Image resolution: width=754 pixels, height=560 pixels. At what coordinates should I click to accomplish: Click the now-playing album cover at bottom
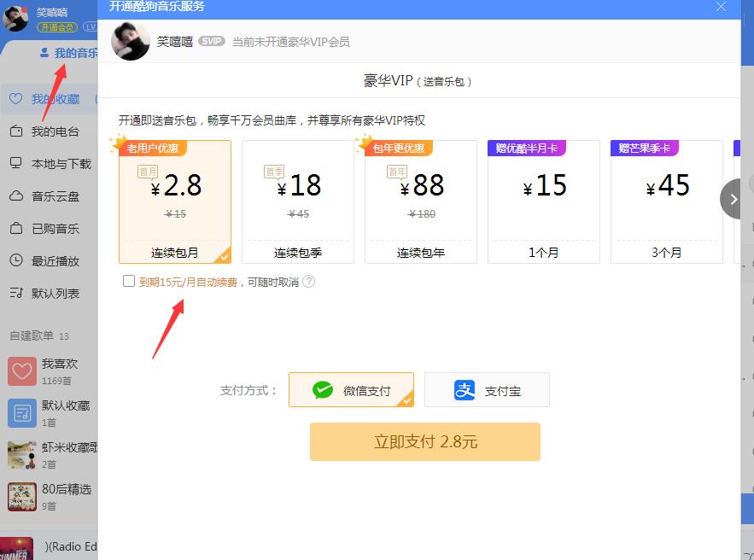(16, 549)
